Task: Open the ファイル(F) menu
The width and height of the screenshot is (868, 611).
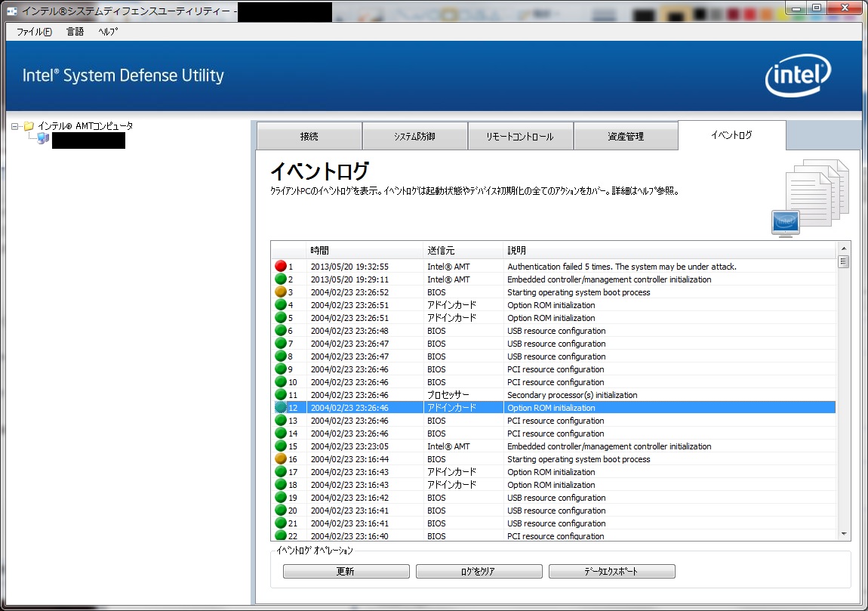Action: pos(34,32)
